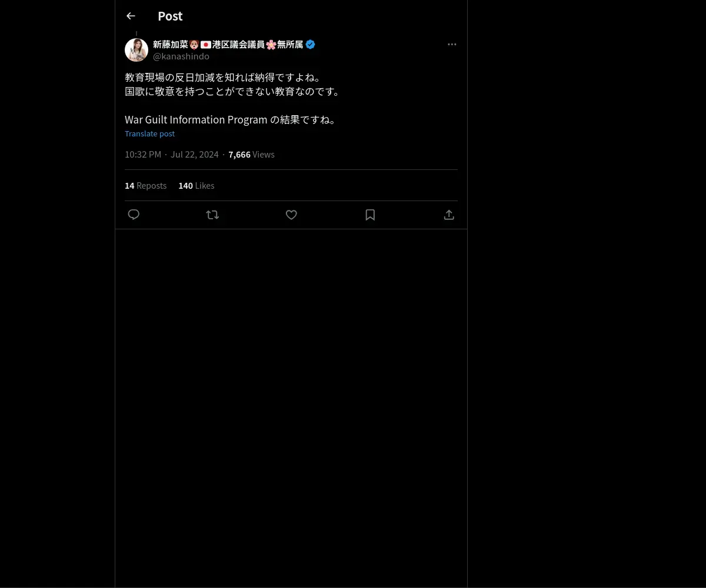Show the 14 Reposts list
The width and height of the screenshot is (706, 588).
(145, 185)
